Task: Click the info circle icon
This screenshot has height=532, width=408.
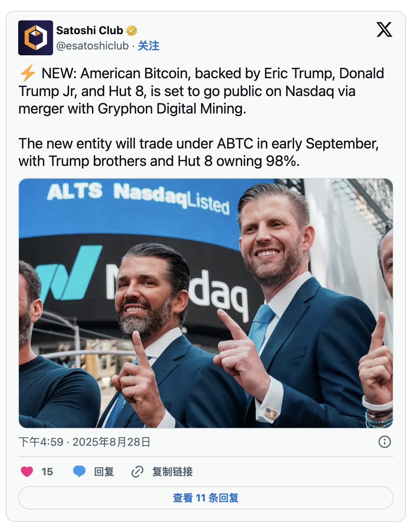Action: (384, 442)
